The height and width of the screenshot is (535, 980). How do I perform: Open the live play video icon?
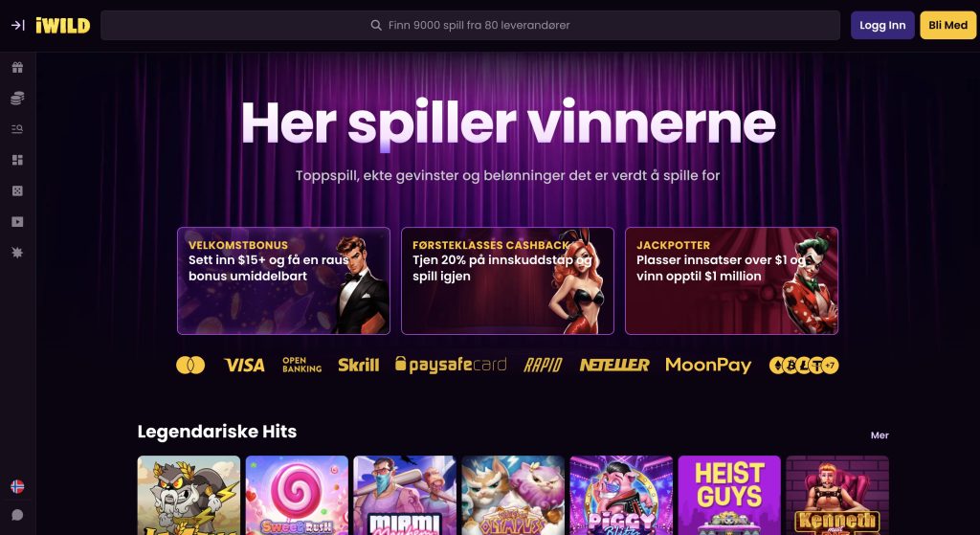point(17,221)
